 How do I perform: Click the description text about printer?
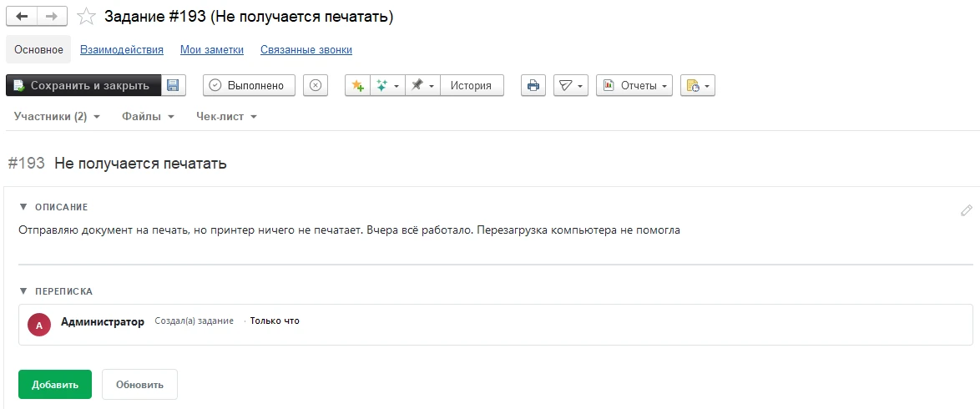(350, 230)
